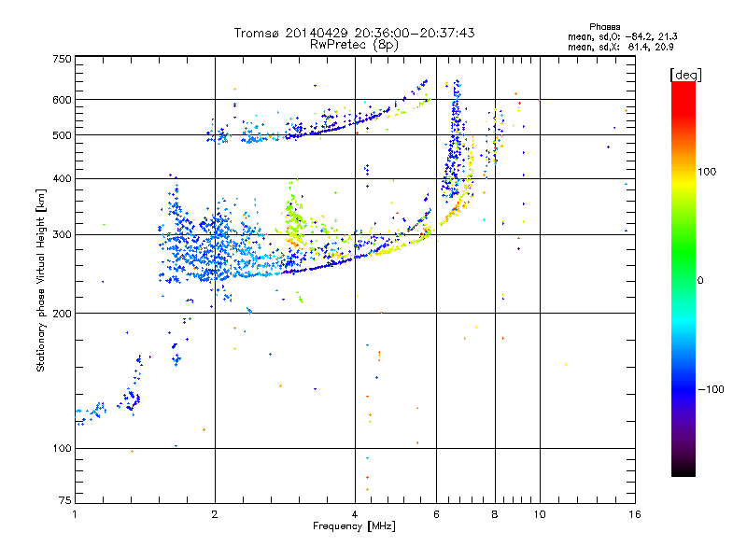
Task: Click the y-axis tick label '500'
Action: (x=63, y=135)
